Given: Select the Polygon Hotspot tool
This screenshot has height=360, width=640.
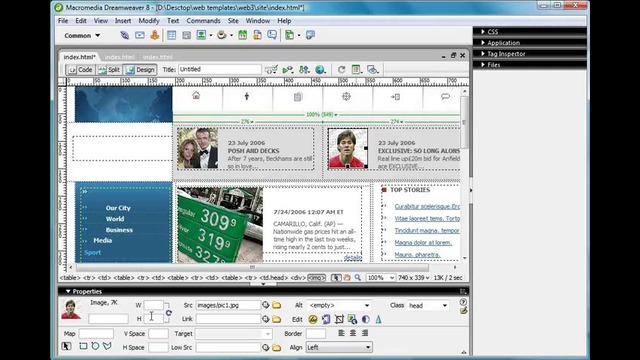Looking at the screenshot, I should click(x=107, y=346).
